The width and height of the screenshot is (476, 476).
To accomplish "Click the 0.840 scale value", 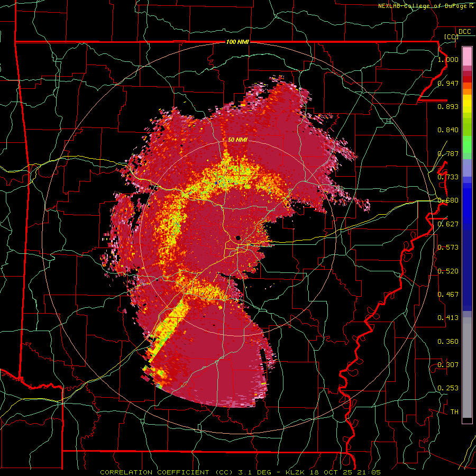I will pyautogui.click(x=448, y=130).
